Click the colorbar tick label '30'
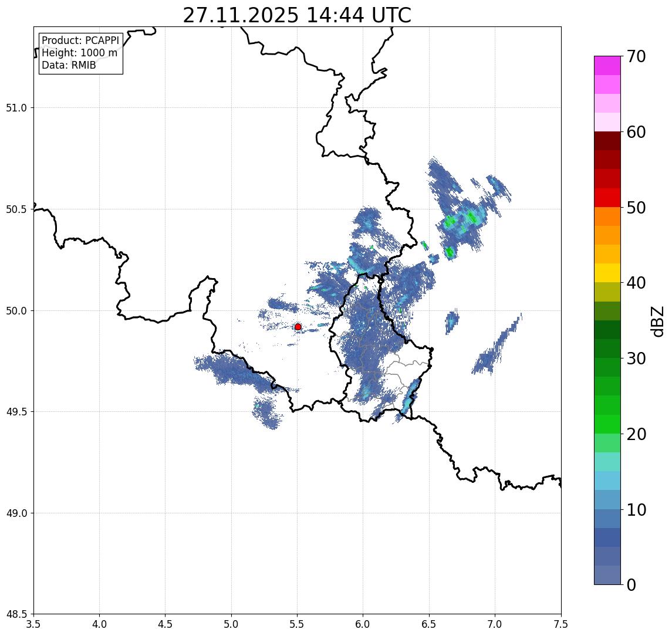 636,358
